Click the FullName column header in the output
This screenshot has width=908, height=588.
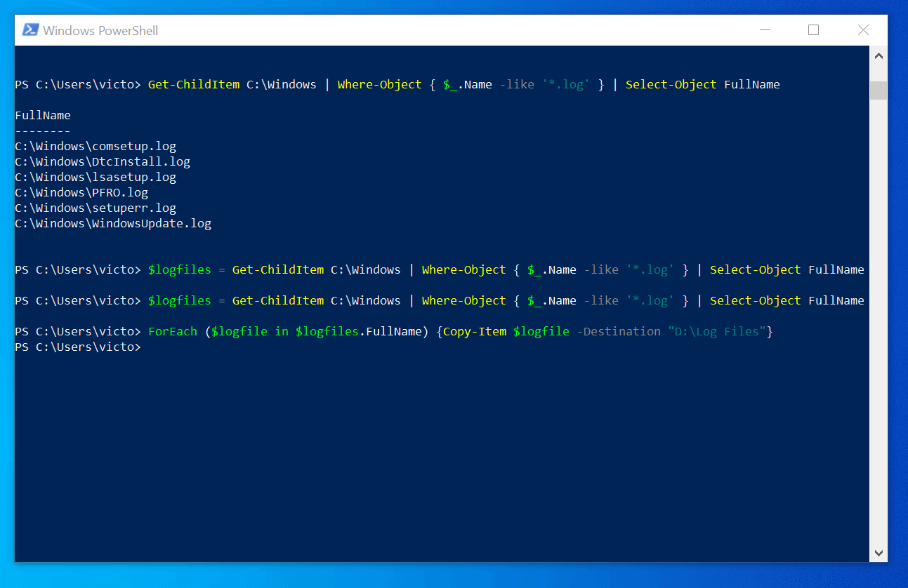pyautogui.click(x=43, y=115)
